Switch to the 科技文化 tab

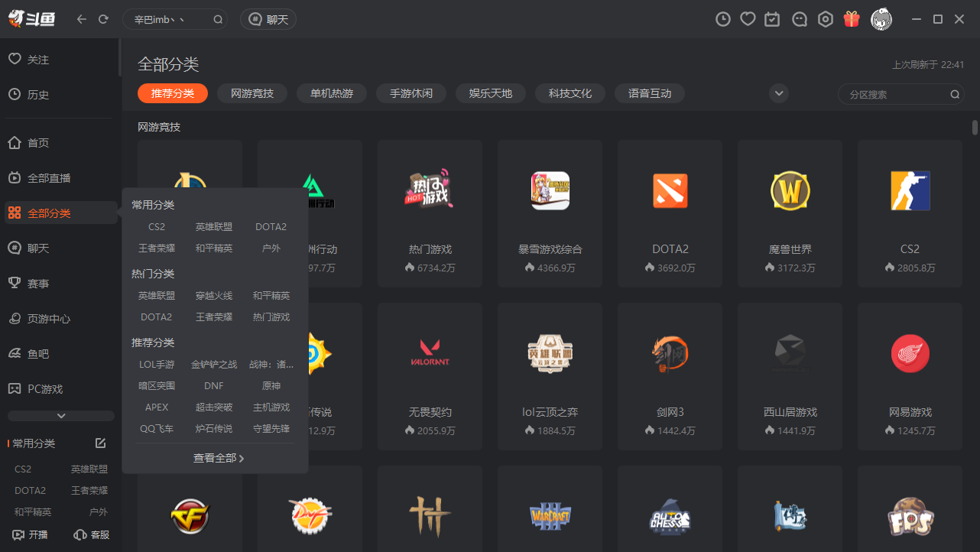tap(570, 93)
